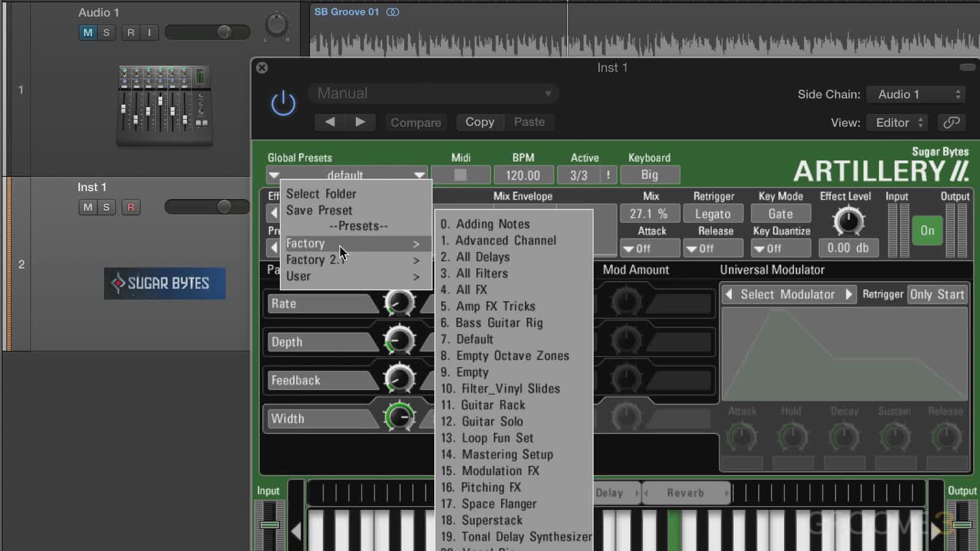Image resolution: width=980 pixels, height=551 pixels.
Task: Open the Attack Off dropdown
Action: [651, 249]
